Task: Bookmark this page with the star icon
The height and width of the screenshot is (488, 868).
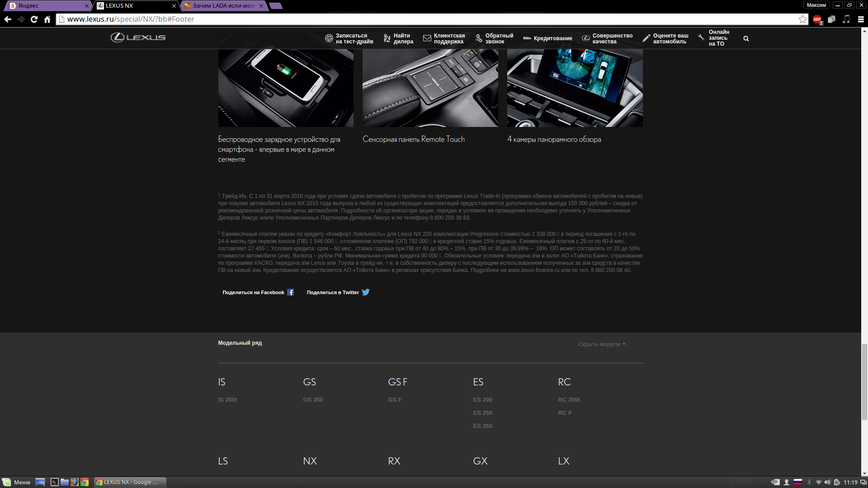Action: (802, 19)
